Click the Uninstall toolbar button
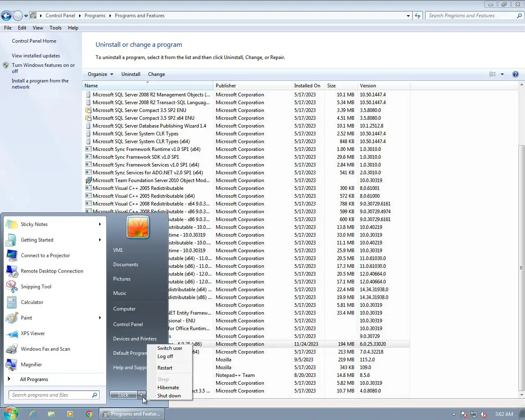525x420 pixels. click(131, 74)
